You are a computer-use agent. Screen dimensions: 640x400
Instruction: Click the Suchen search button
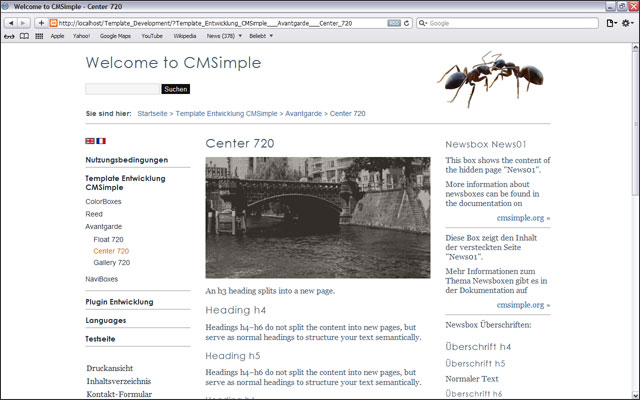tap(176, 89)
